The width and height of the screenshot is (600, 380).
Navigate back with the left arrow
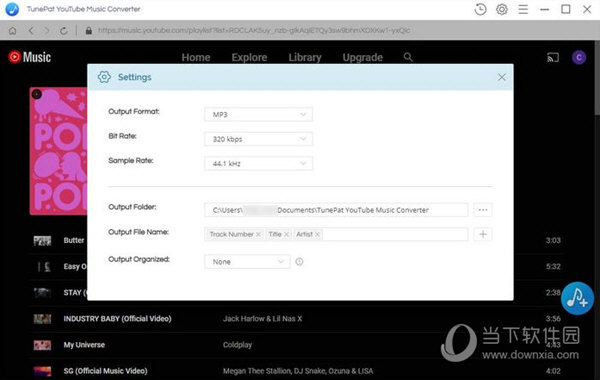click(x=31, y=31)
